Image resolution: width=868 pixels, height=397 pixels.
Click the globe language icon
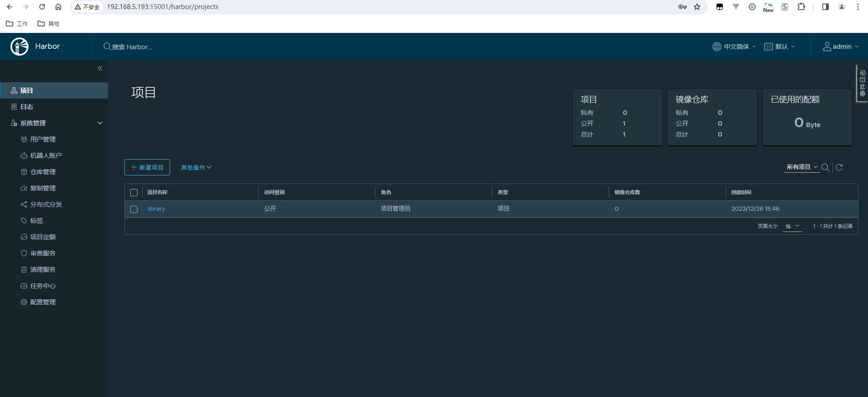pyautogui.click(x=717, y=47)
